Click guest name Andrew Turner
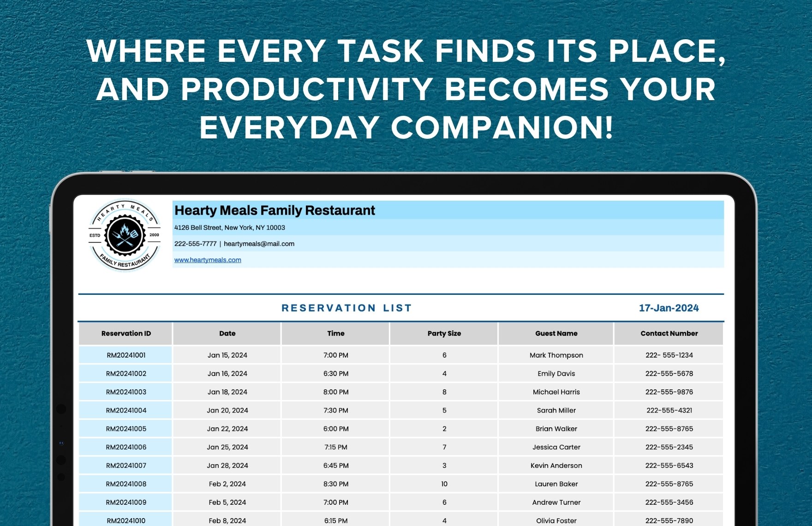 (x=556, y=502)
